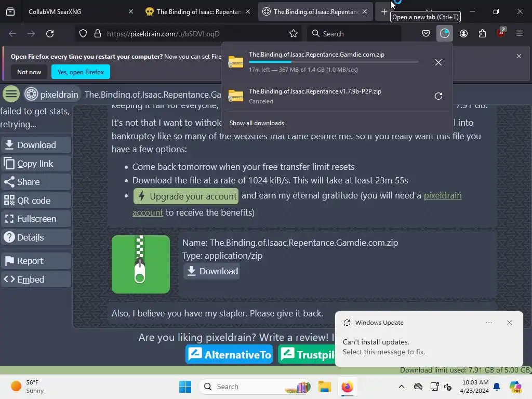This screenshot has height=399, width=532.
Task: Click Firefox icon in taskbar
Action: coord(347,387)
